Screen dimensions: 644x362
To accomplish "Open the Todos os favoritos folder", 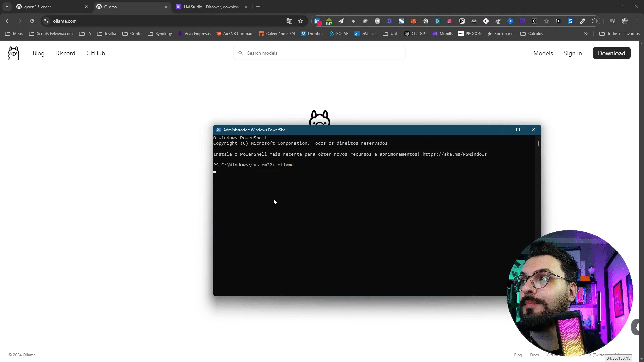I will point(620,34).
